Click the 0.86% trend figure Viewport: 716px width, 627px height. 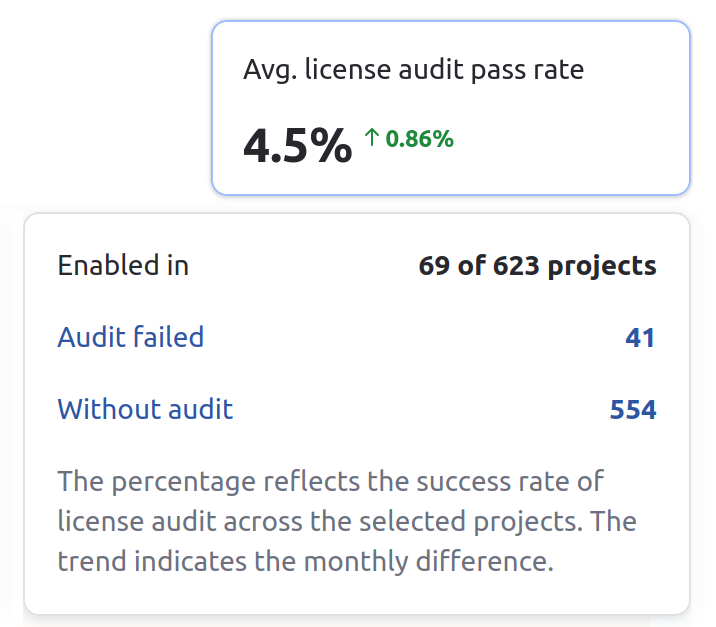pos(420,140)
